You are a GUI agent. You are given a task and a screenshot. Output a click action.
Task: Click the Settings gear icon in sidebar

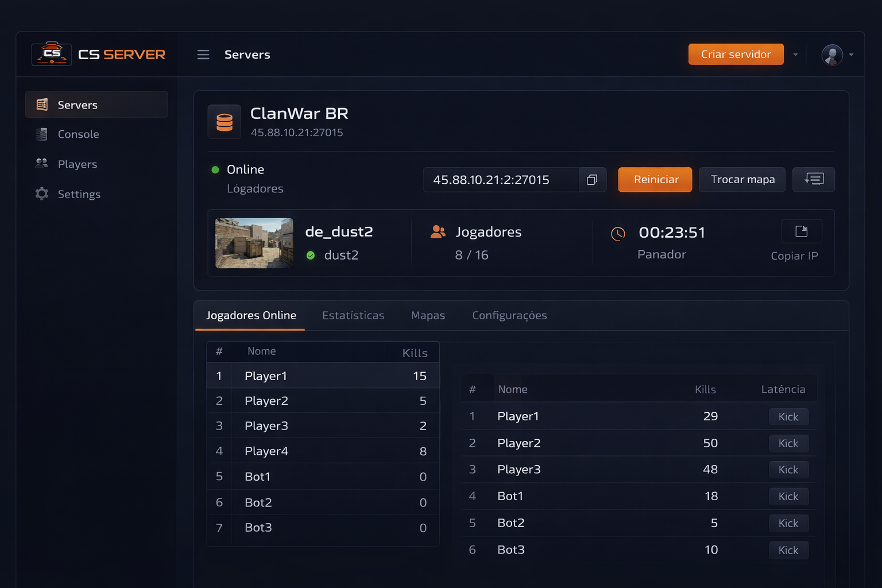[x=41, y=194]
